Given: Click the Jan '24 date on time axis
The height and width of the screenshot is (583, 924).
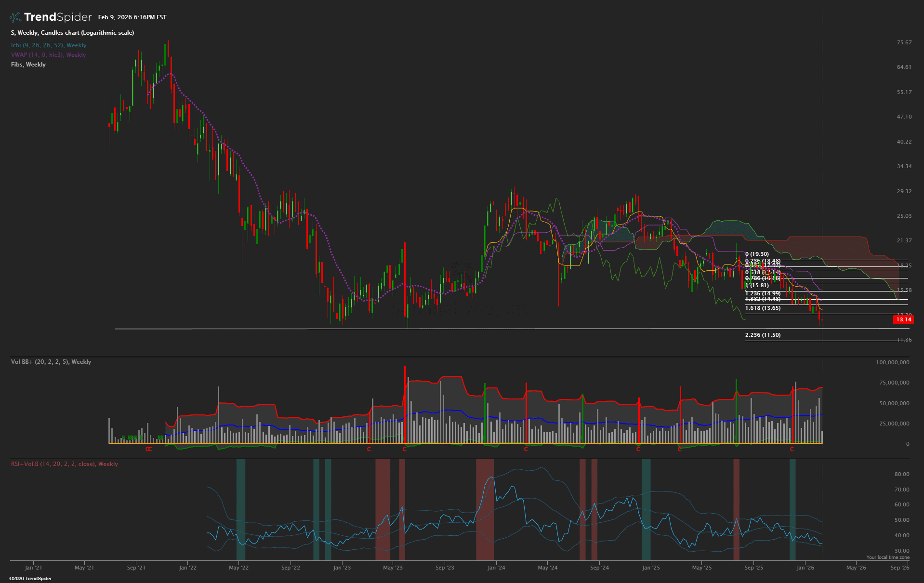Looking at the screenshot, I should click(x=496, y=568).
